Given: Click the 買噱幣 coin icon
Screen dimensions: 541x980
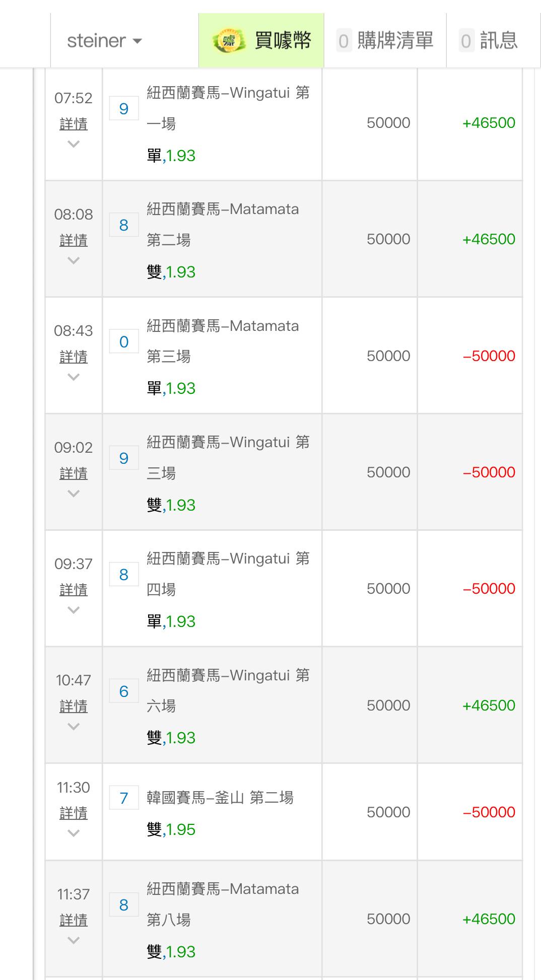Looking at the screenshot, I should click(228, 41).
